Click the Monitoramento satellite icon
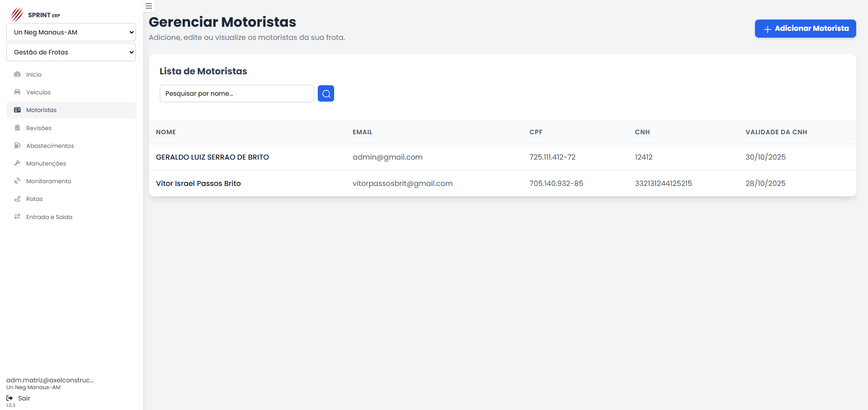868x410 pixels. pyautogui.click(x=17, y=181)
